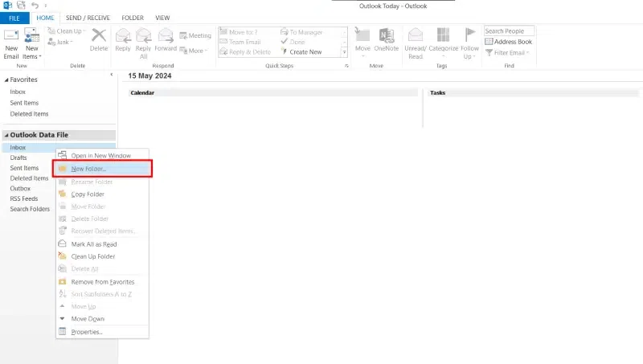Click the Move folder icon in ribbon
This screenshot has width=643, height=364.
pos(362,35)
